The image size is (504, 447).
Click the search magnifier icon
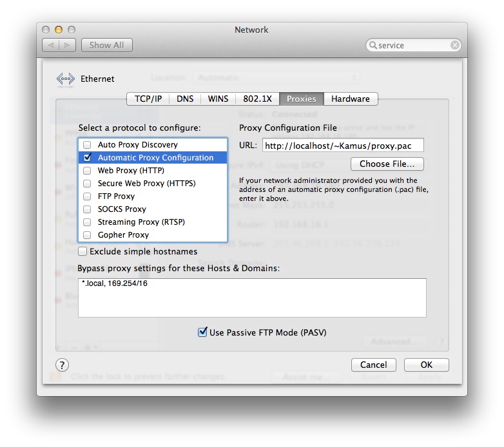point(373,45)
